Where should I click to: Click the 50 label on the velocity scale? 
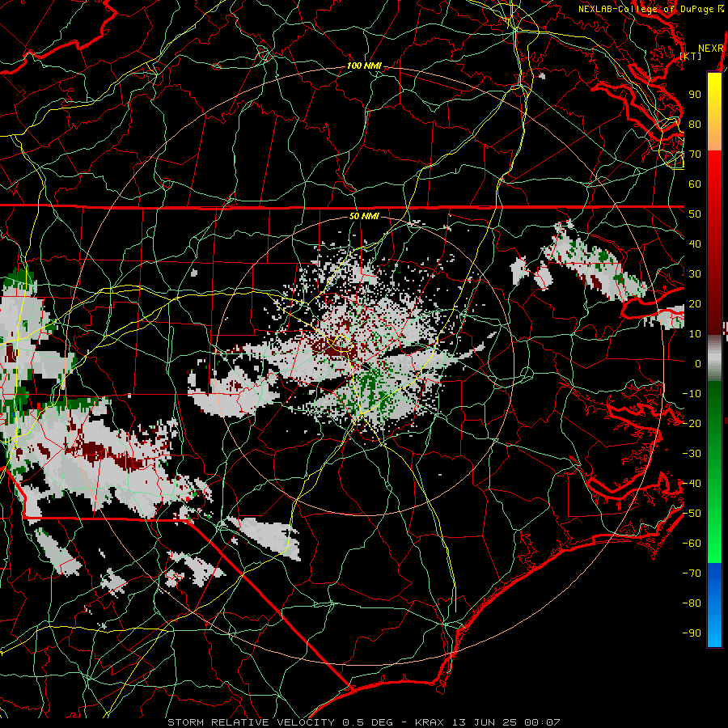695,214
